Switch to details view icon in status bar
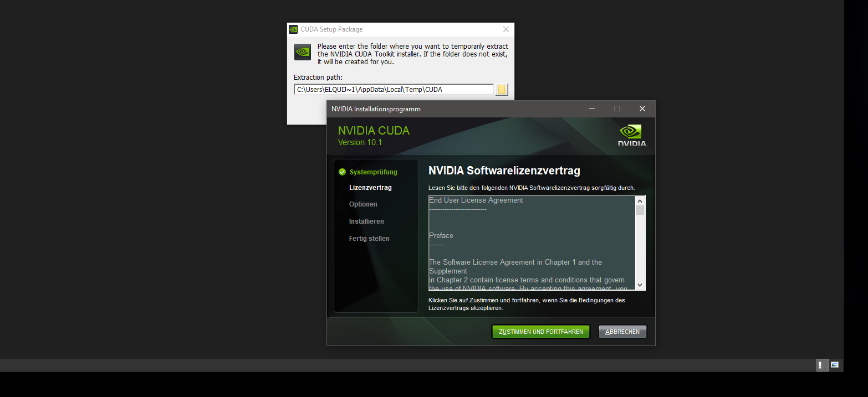Image resolution: width=868 pixels, height=397 pixels. 823,365
